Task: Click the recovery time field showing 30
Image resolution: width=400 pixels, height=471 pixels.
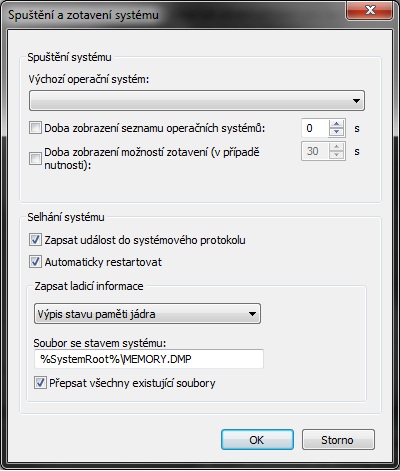Action: (315, 151)
